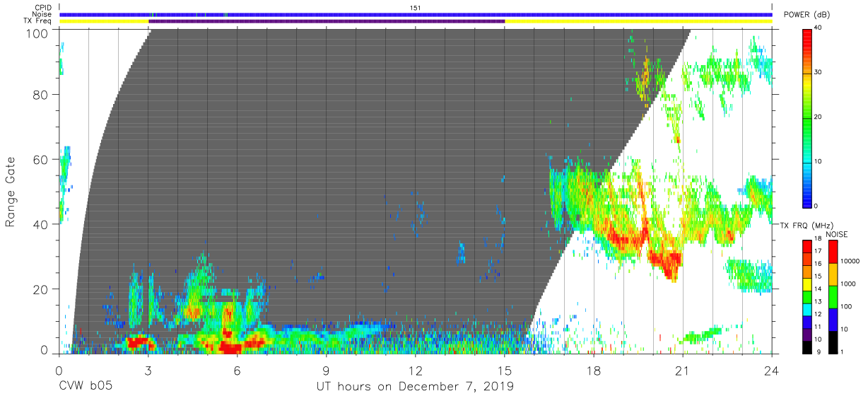
Task: Click the 3 tick on the UT hours axis
Action: [x=148, y=369]
